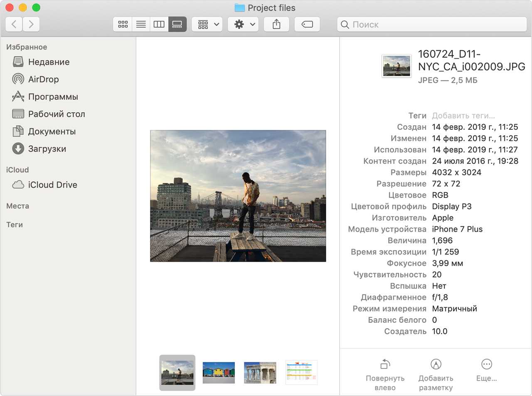
Task: Click the edit tags toolbar button
Action: (x=307, y=25)
